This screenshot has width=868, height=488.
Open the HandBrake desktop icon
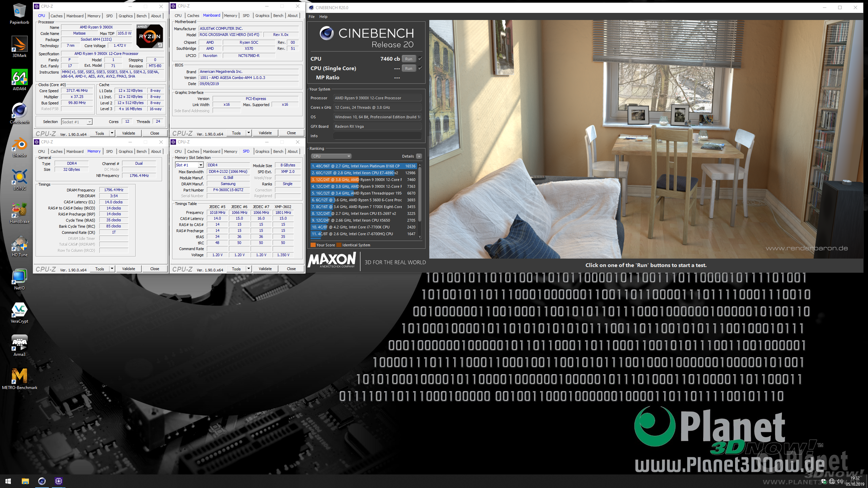[19, 213]
